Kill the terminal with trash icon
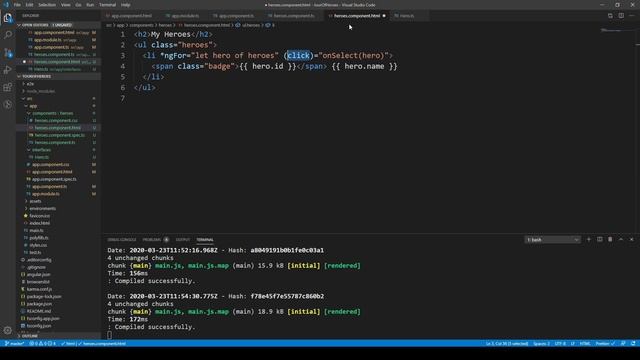This screenshot has width=640, height=360. pos(610,240)
